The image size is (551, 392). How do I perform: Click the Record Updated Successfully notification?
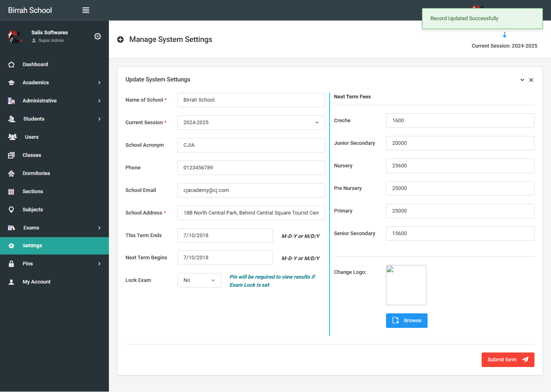[x=482, y=19]
